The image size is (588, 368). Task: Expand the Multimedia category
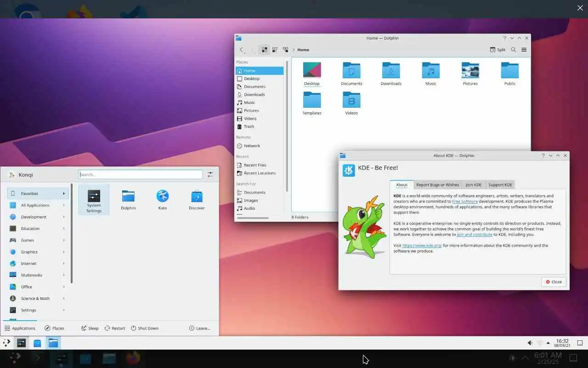(38, 275)
